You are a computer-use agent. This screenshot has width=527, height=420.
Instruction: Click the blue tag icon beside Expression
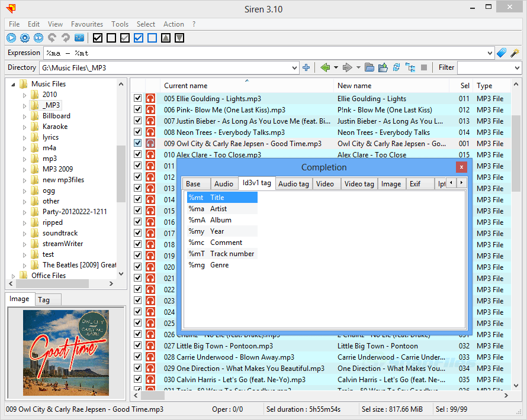(501, 53)
